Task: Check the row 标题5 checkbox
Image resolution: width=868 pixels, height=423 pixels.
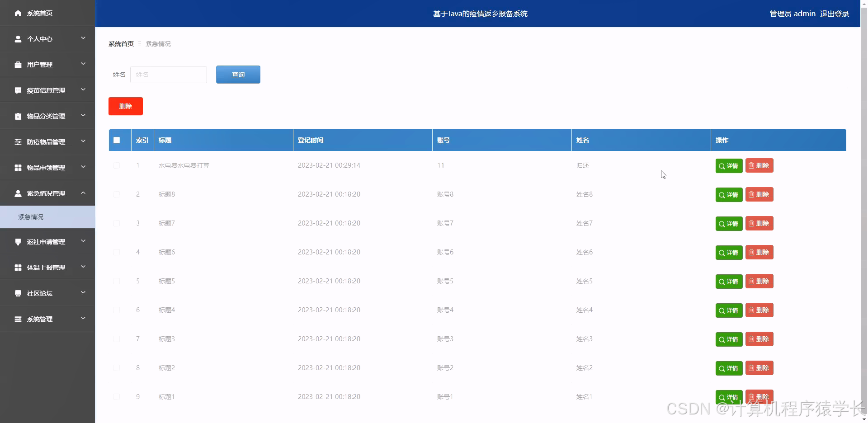Action: coord(117,281)
